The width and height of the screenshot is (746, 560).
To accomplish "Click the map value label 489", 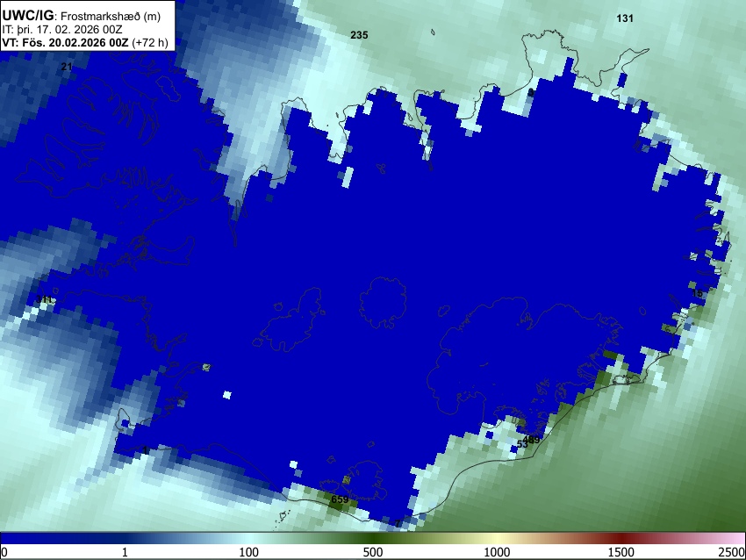I will point(532,439).
